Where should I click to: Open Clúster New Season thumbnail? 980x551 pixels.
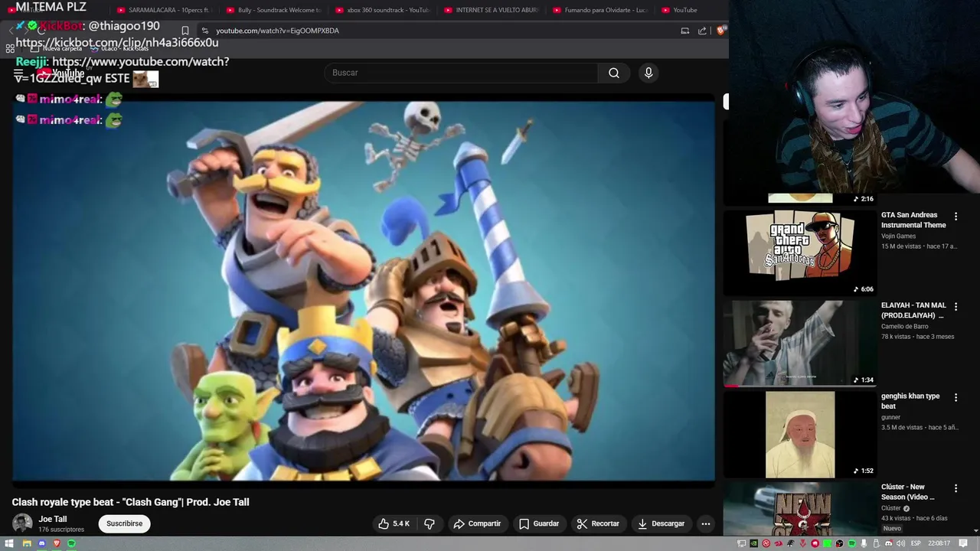coord(800,509)
